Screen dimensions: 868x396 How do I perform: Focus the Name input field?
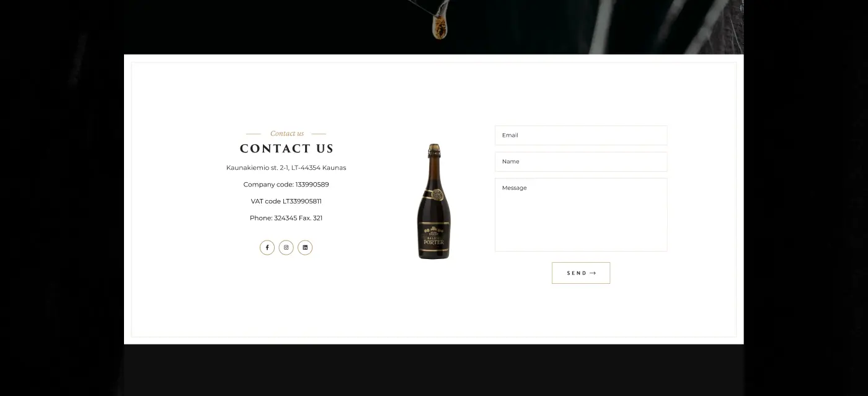pos(581,162)
